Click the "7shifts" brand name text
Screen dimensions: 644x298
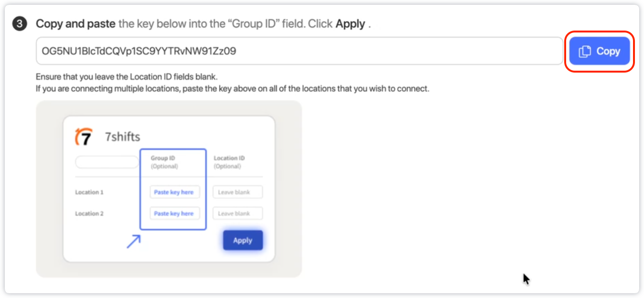pos(122,137)
